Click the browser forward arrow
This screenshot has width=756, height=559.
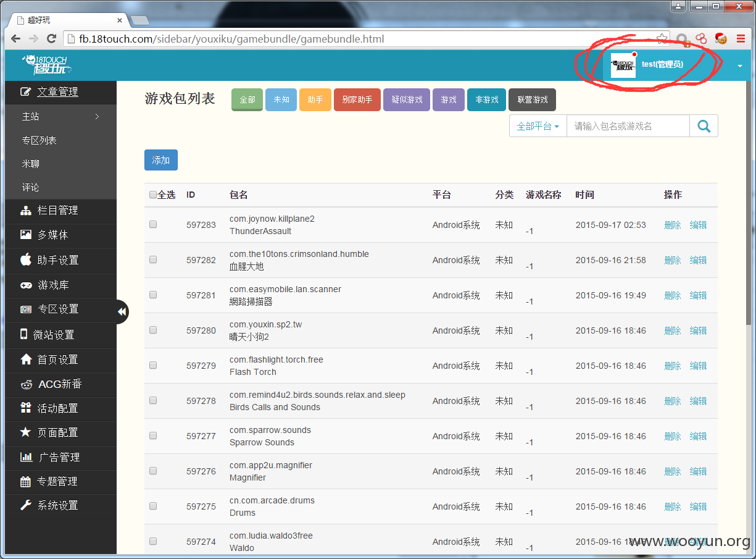[33, 38]
